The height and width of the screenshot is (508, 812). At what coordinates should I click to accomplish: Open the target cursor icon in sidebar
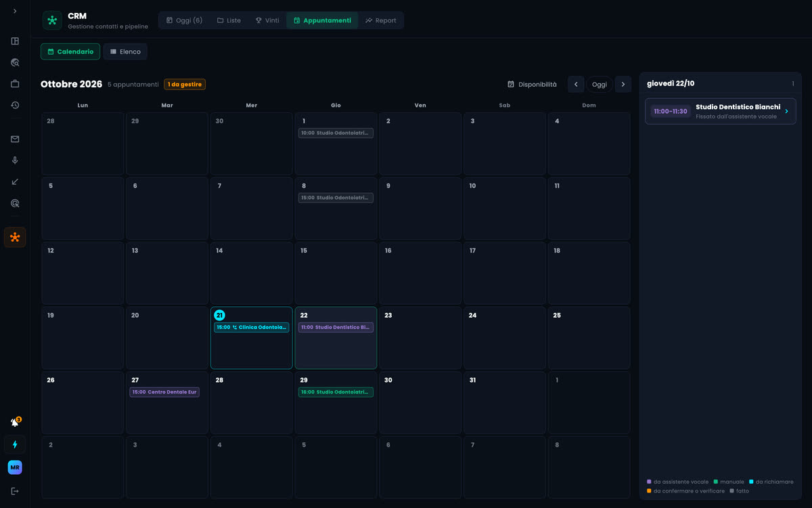pyautogui.click(x=15, y=203)
